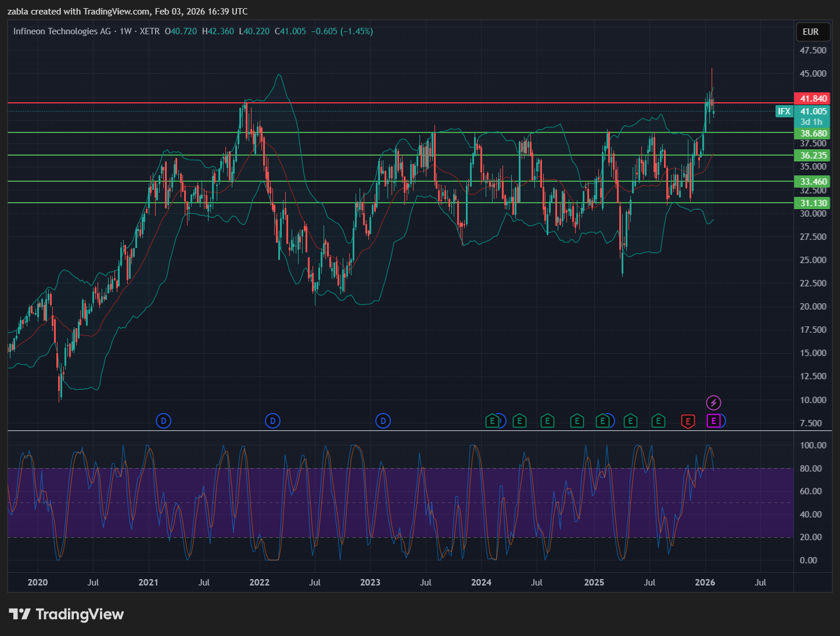Select the red 41.840 price level label
The height and width of the screenshot is (636, 840).
tap(813, 99)
